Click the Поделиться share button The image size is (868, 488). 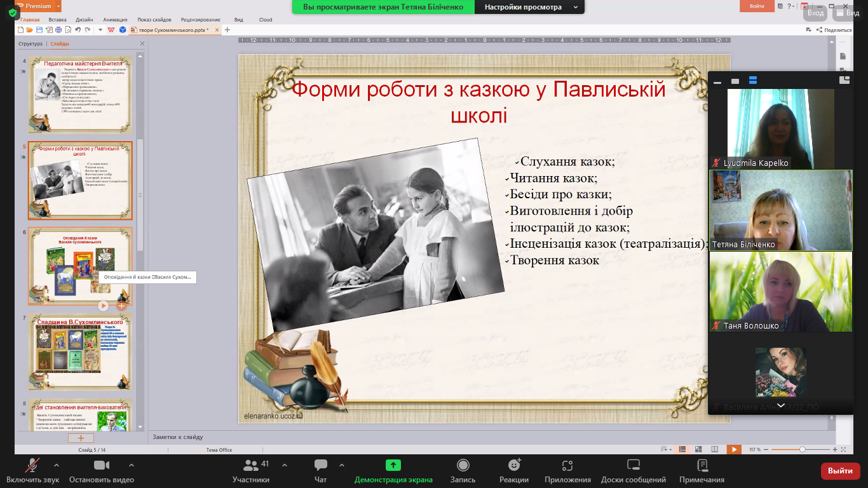click(x=834, y=30)
